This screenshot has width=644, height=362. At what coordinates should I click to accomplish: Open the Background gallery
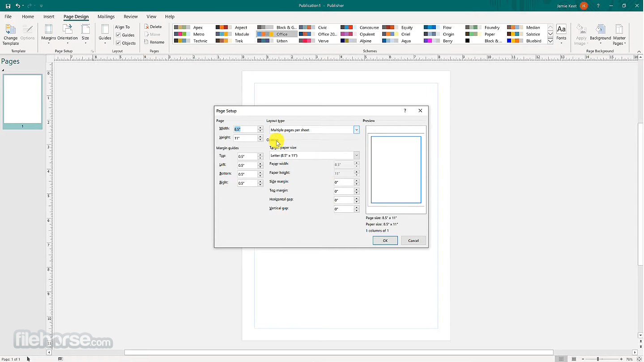pyautogui.click(x=600, y=35)
